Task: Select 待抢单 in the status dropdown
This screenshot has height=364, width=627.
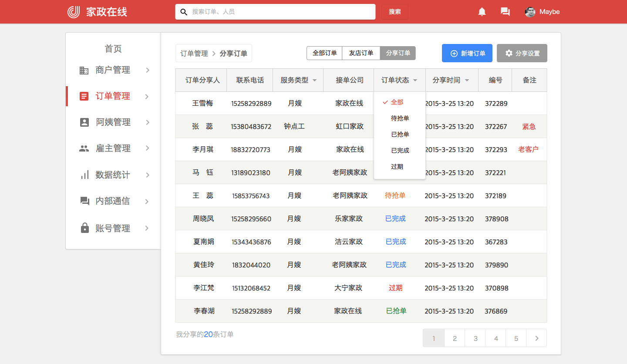Action: coord(400,118)
